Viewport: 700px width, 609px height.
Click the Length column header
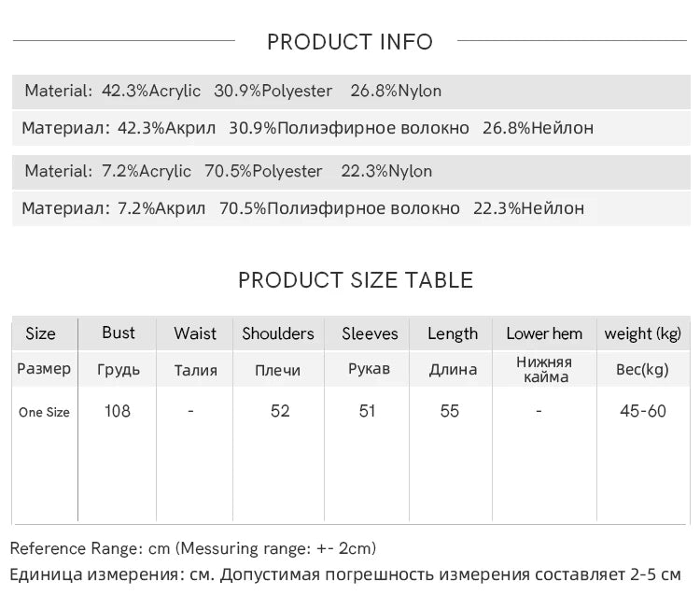pyautogui.click(x=453, y=333)
